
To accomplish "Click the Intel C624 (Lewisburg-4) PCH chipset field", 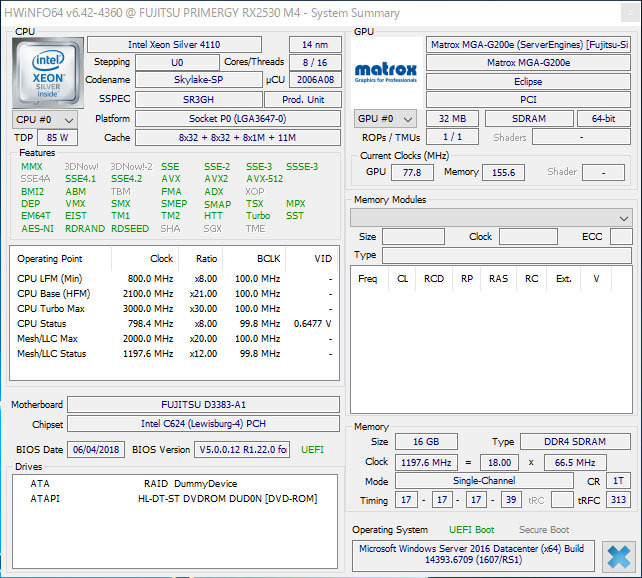I will [203, 424].
